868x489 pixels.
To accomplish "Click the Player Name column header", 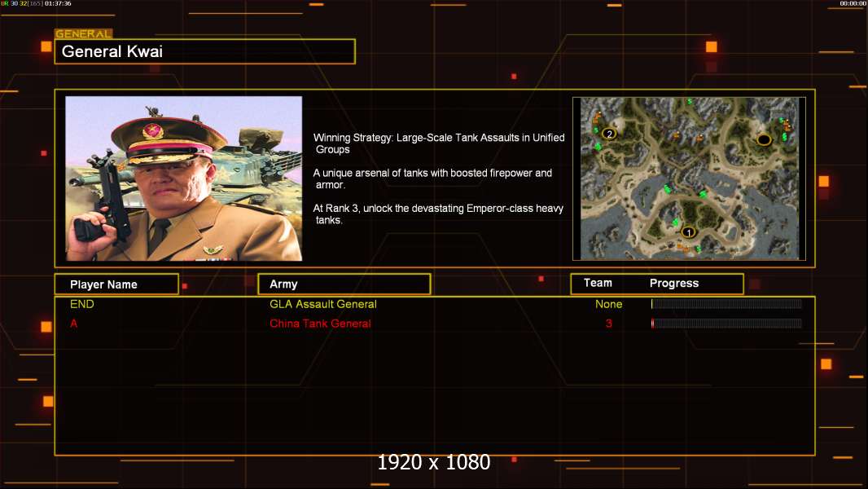I will pyautogui.click(x=116, y=284).
